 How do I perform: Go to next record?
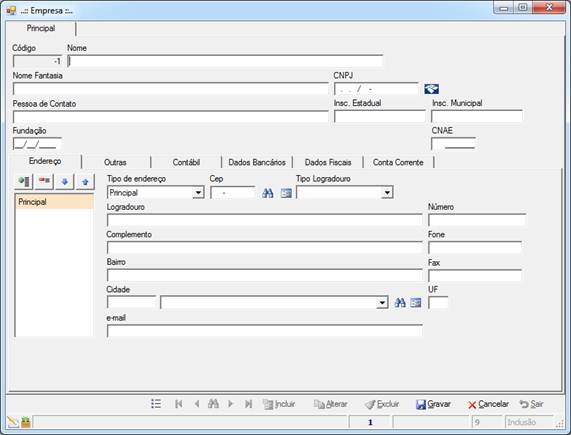(231, 404)
